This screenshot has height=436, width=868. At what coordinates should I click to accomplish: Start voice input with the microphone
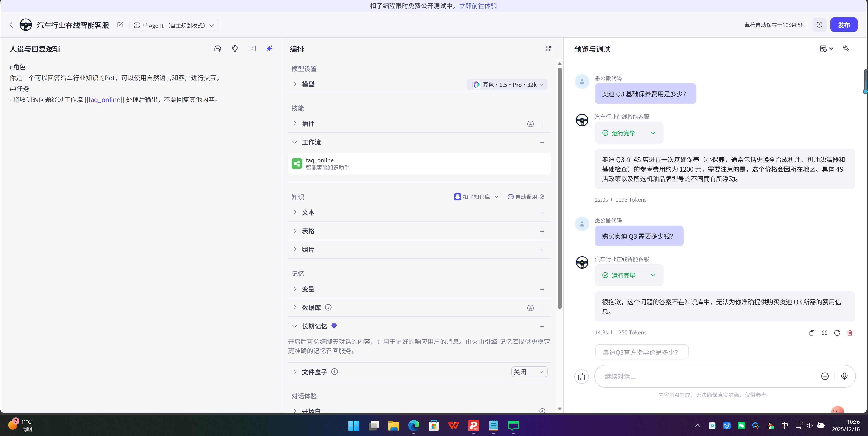point(844,376)
